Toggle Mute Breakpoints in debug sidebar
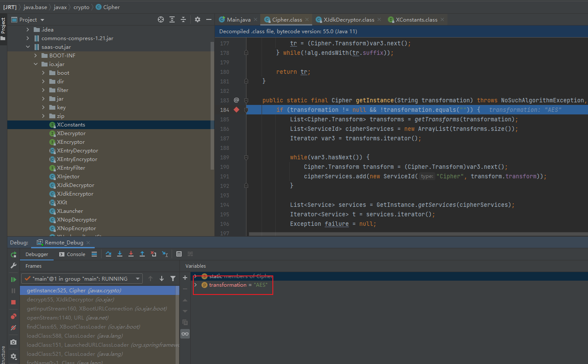 [x=13, y=328]
